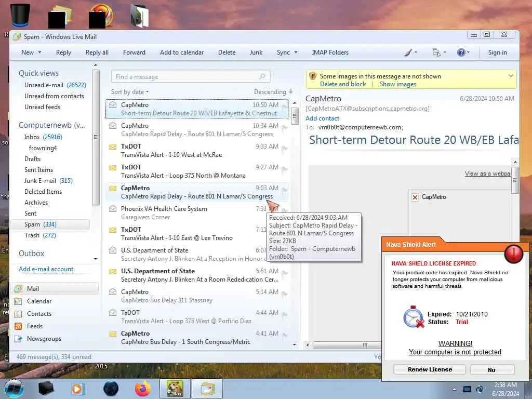Click the taskbar clock showing 2:58 AM
The height and width of the screenshot is (399, 532).
505,389
